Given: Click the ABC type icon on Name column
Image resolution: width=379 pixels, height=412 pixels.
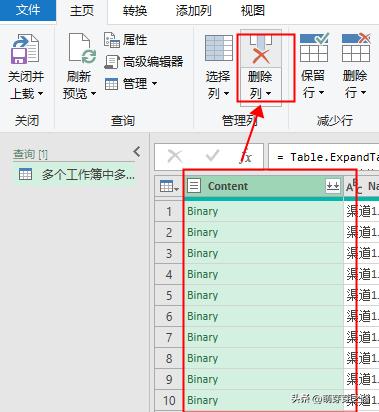Looking at the screenshot, I should click(354, 187).
